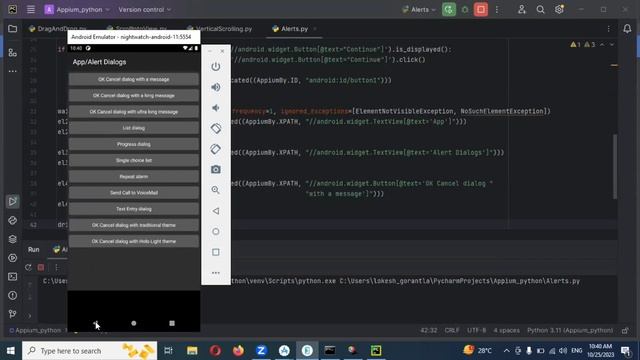Click the emulator sidebar back triangle
Screen dimensions: 640x360
coord(216,211)
